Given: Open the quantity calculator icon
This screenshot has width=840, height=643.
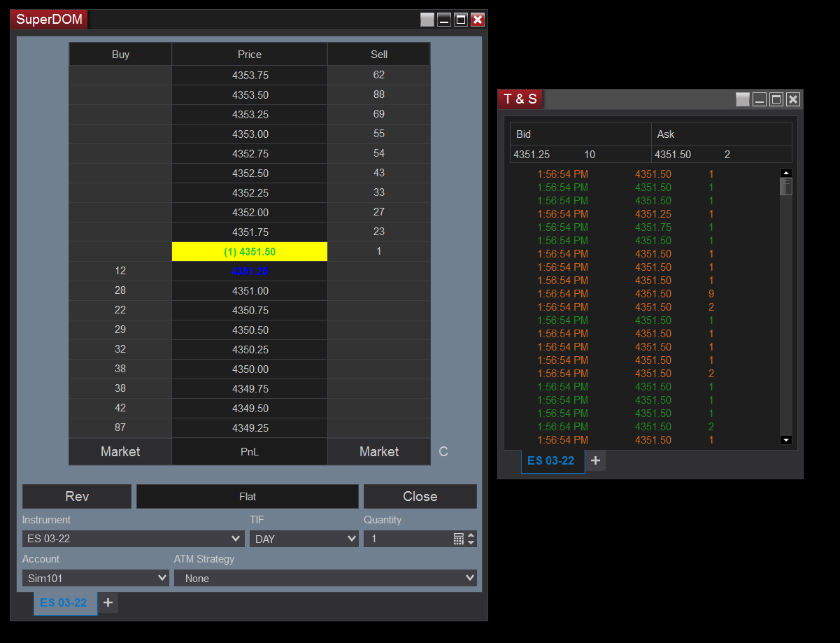Looking at the screenshot, I should point(459,539).
